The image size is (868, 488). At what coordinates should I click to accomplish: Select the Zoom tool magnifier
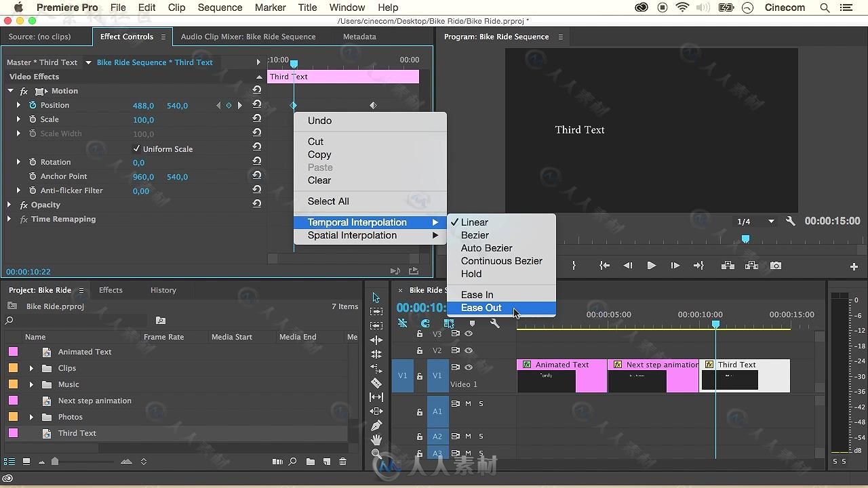click(376, 453)
